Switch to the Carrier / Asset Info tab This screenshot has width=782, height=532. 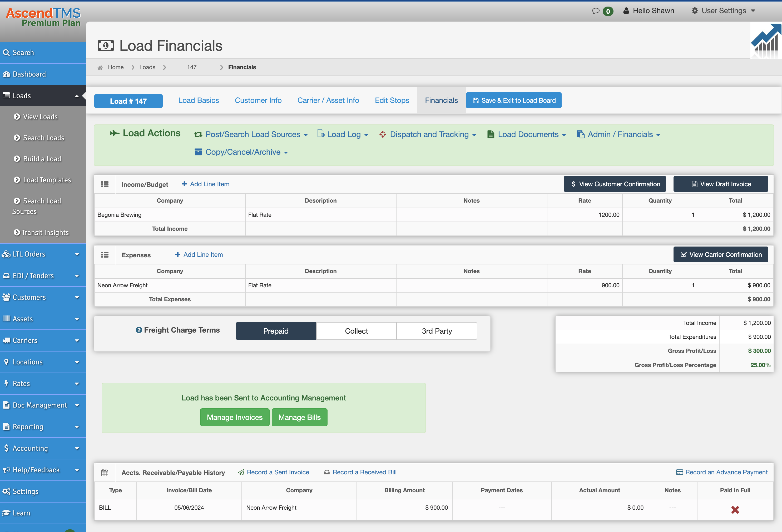(328, 100)
